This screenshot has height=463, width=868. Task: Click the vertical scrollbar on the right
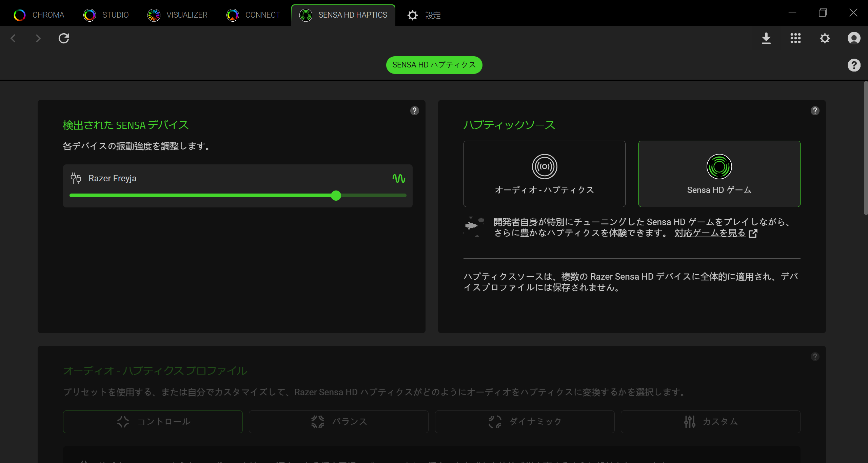865,148
